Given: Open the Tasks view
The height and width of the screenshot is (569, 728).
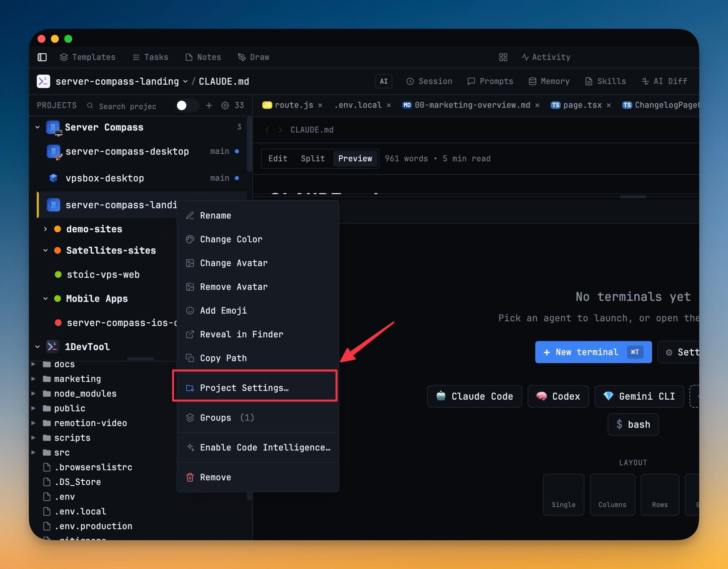Looking at the screenshot, I should [x=150, y=57].
